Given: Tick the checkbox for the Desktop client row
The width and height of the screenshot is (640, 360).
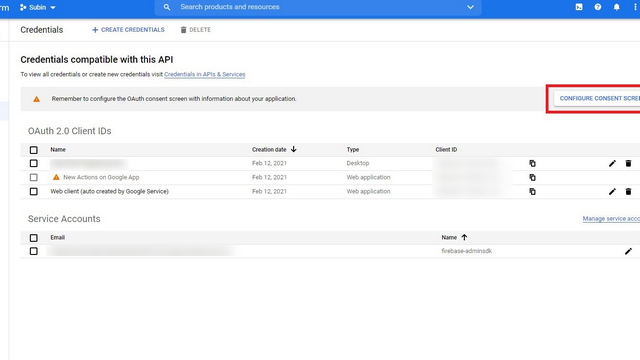Looking at the screenshot, I should (33, 163).
